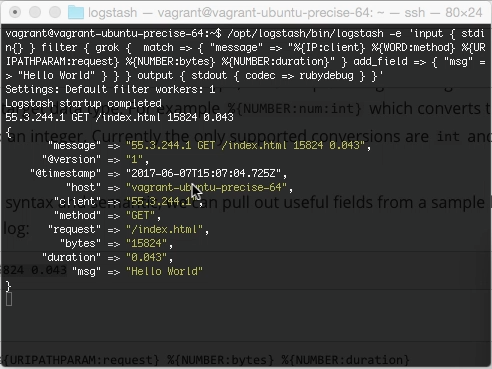Click the line 'Settings: Default filter workers: 1'

pos(110,89)
